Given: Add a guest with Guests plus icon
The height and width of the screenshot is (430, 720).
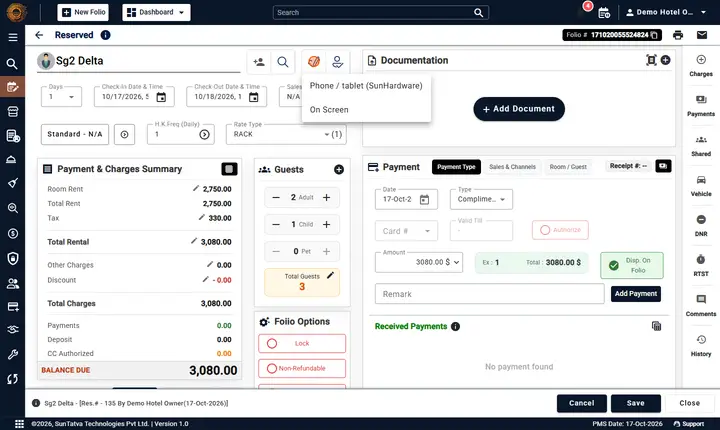Looking at the screenshot, I should click(339, 170).
